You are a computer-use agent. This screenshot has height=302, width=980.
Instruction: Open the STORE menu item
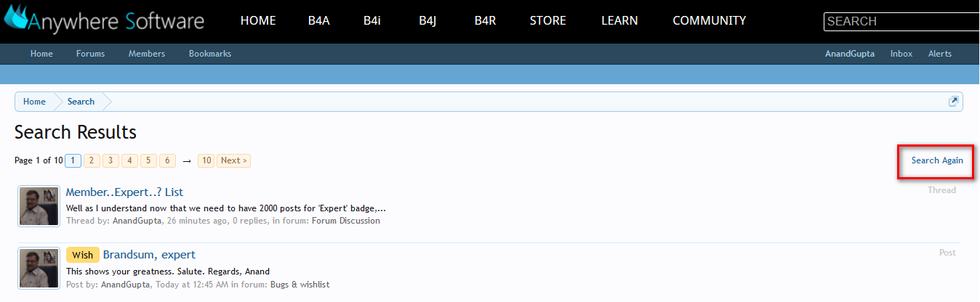point(548,21)
